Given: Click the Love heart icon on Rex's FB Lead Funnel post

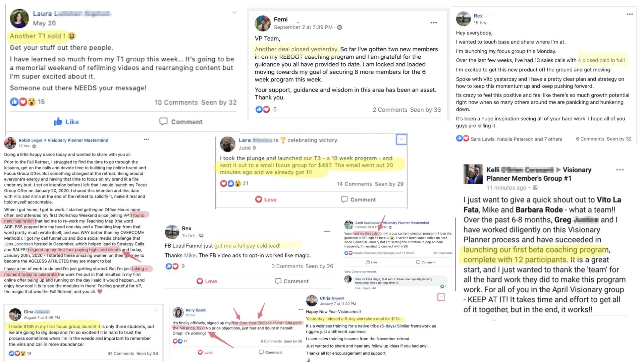Looking at the screenshot, I should tap(200, 281).
